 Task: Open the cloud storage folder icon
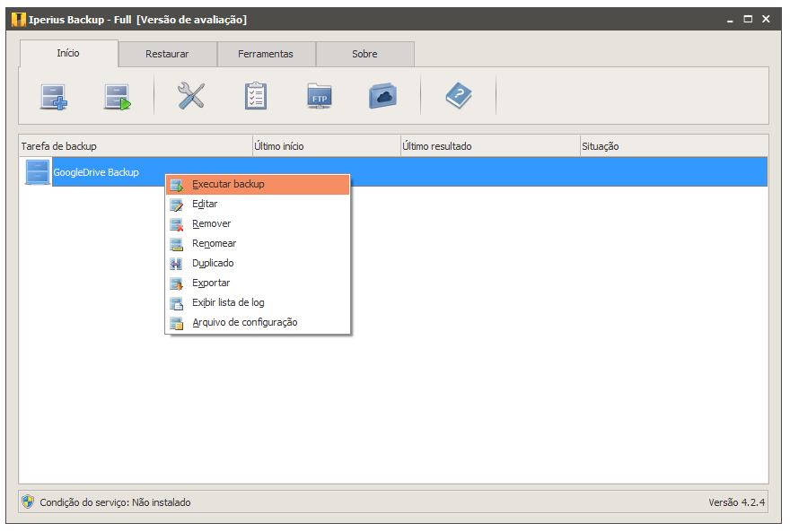pos(383,96)
